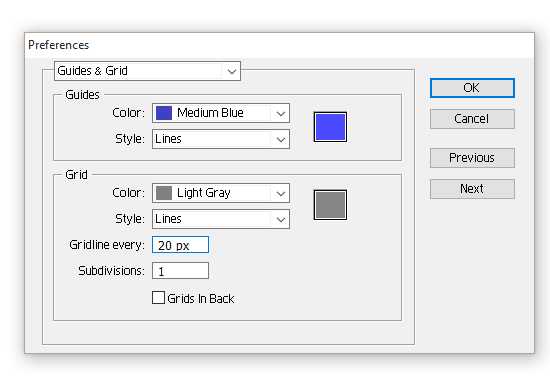Image resolution: width=550 pixels, height=391 pixels.
Task: Click the large blue guides color swatch
Action: 330,127
